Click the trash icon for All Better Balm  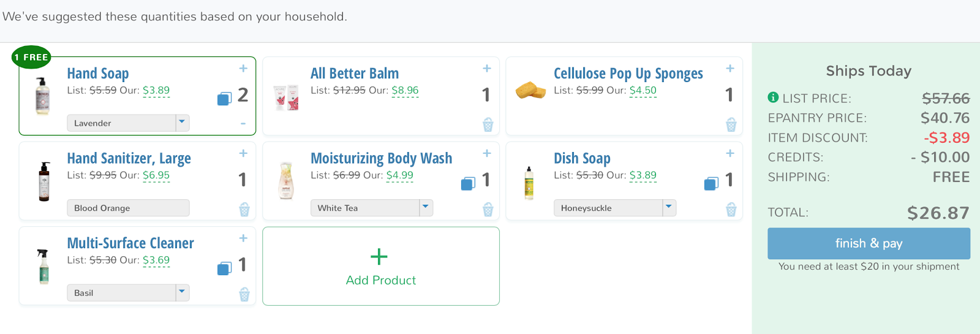pyautogui.click(x=488, y=124)
